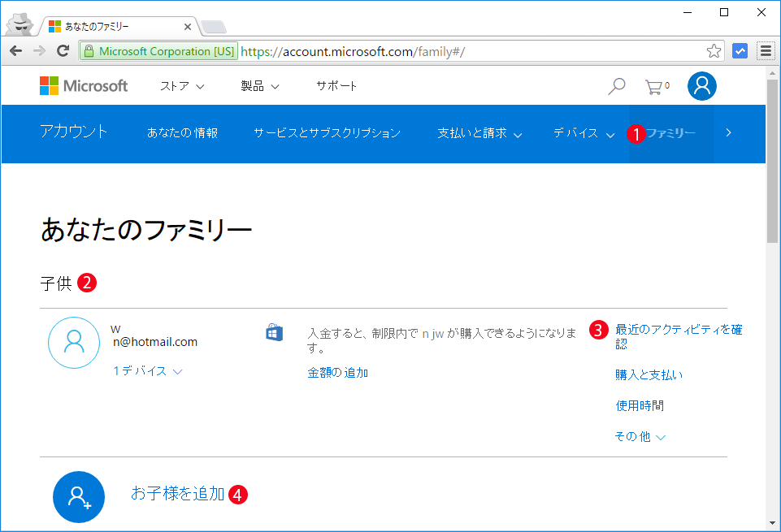Expand the その他 options
781x532 pixels.
pos(640,436)
